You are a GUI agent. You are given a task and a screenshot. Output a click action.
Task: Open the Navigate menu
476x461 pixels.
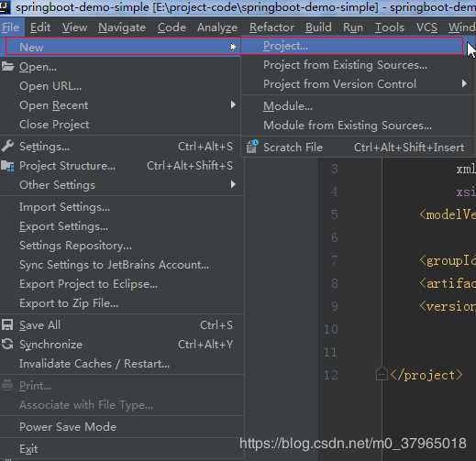pos(122,27)
